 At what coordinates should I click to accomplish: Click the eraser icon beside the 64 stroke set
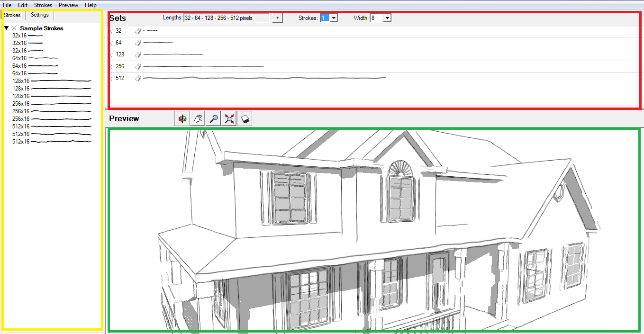[x=137, y=42]
